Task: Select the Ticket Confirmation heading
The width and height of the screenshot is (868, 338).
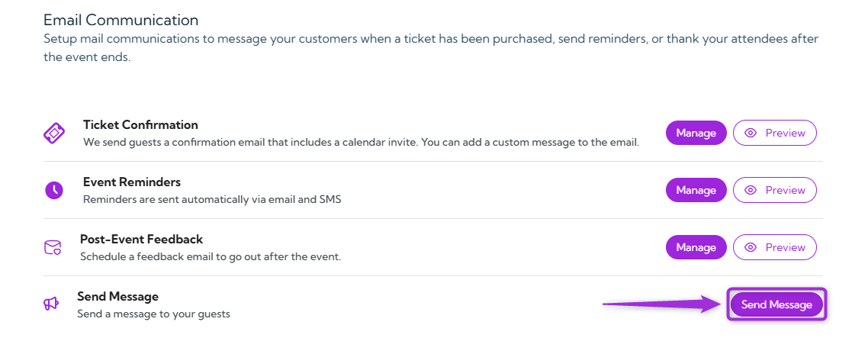Action: 140,124
